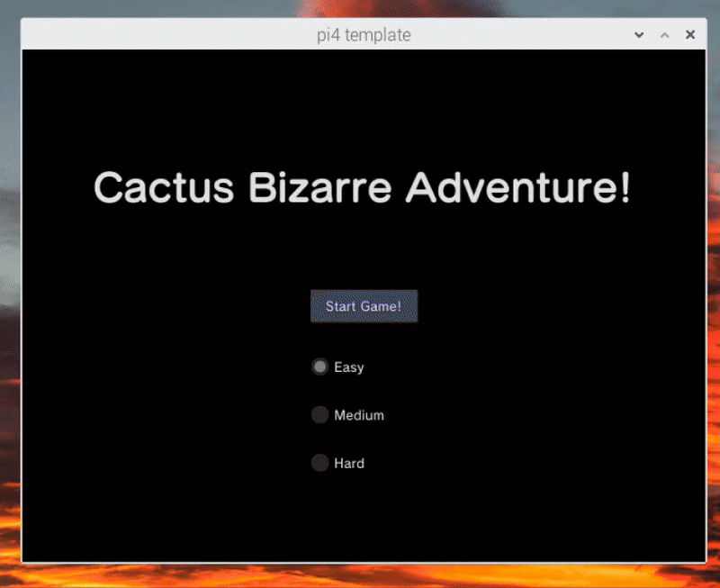
Task: Select the Easy difficulty radio button
Action: coord(320,366)
